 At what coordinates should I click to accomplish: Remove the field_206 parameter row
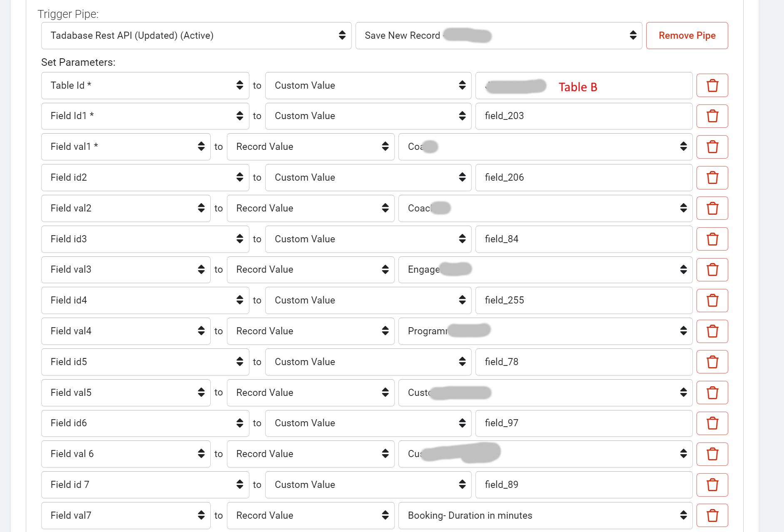pos(712,177)
